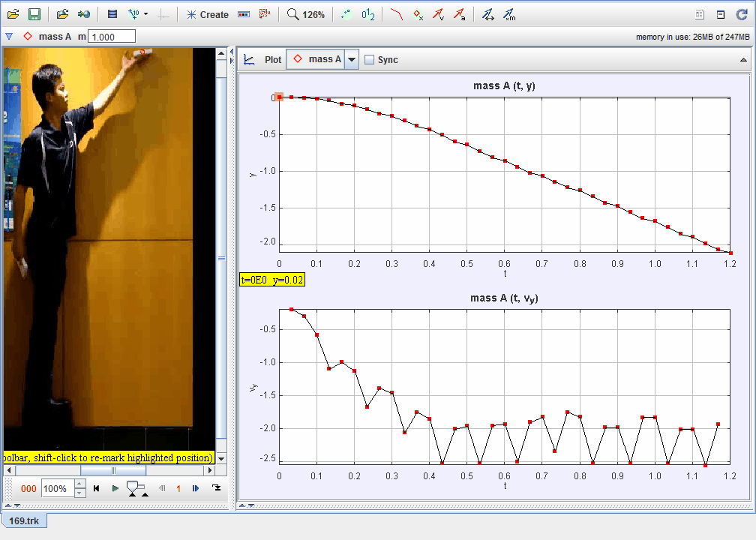
Task: Toggle the video loop button
Action: click(217, 488)
